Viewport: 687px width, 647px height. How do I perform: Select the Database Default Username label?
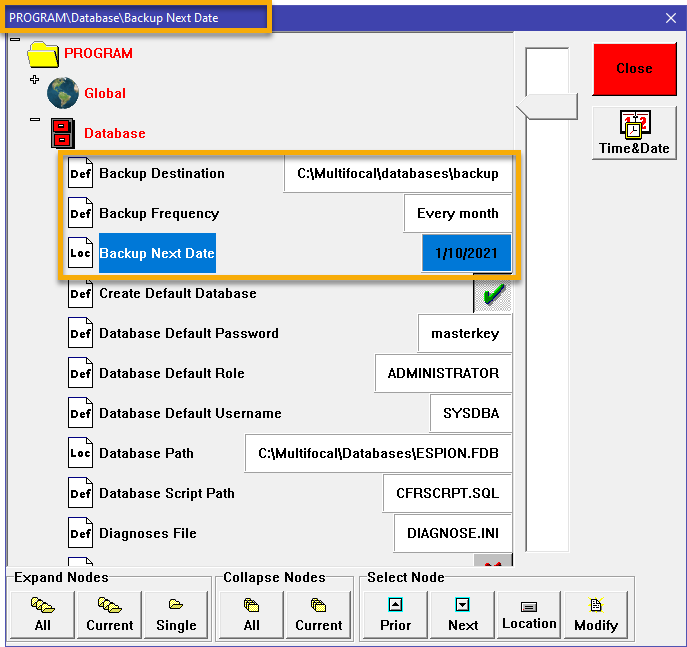click(190, 413)
